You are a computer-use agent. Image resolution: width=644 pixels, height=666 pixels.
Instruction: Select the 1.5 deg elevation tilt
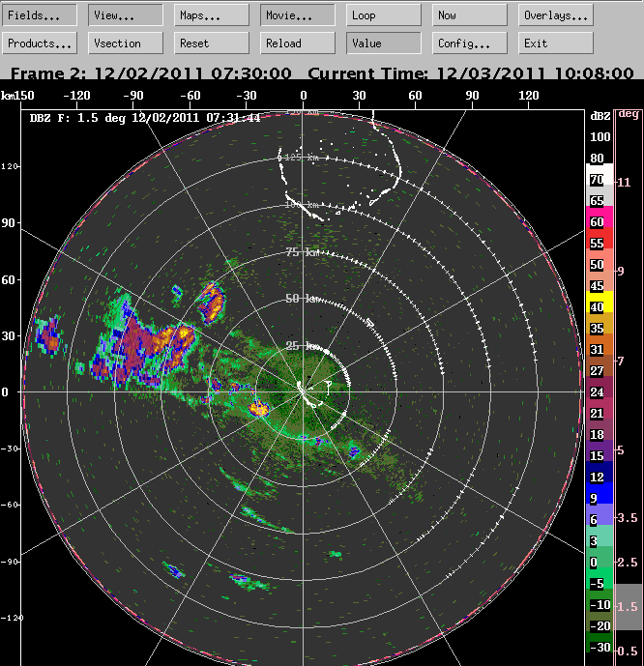click(629, 606)
